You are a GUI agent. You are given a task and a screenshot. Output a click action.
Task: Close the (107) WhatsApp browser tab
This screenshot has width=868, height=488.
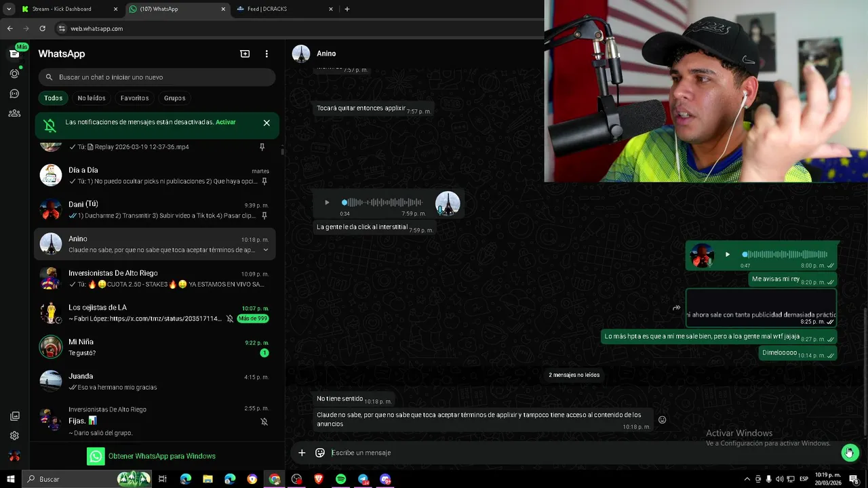tap(223, 9)
